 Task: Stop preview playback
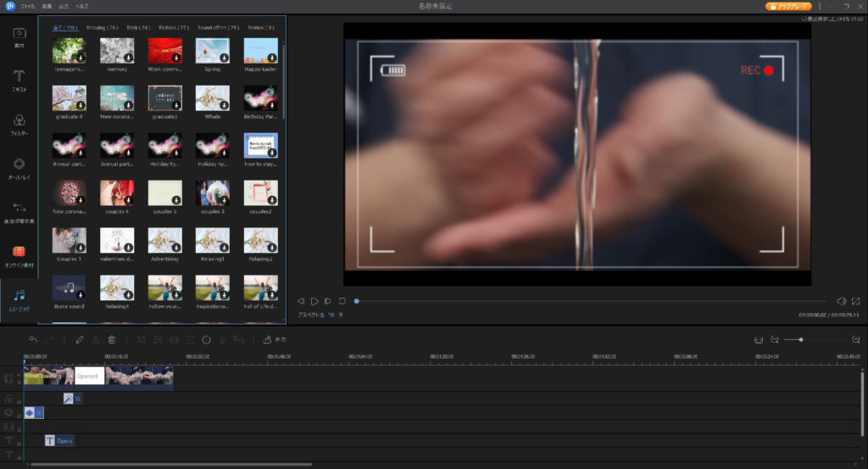342,301
